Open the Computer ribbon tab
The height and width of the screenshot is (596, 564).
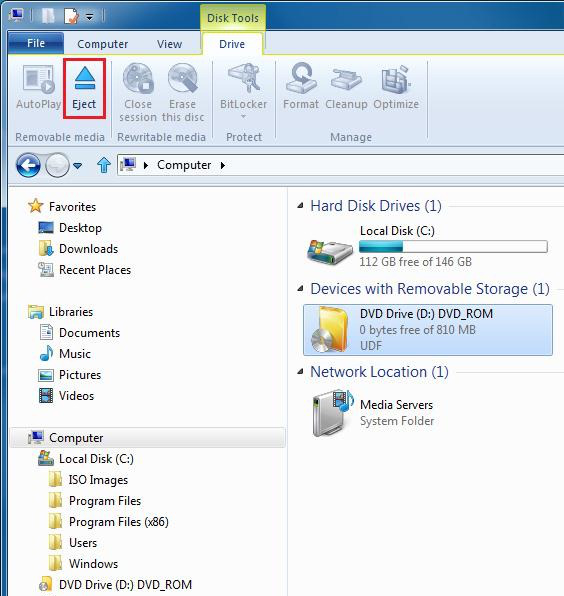click(103, 44)
